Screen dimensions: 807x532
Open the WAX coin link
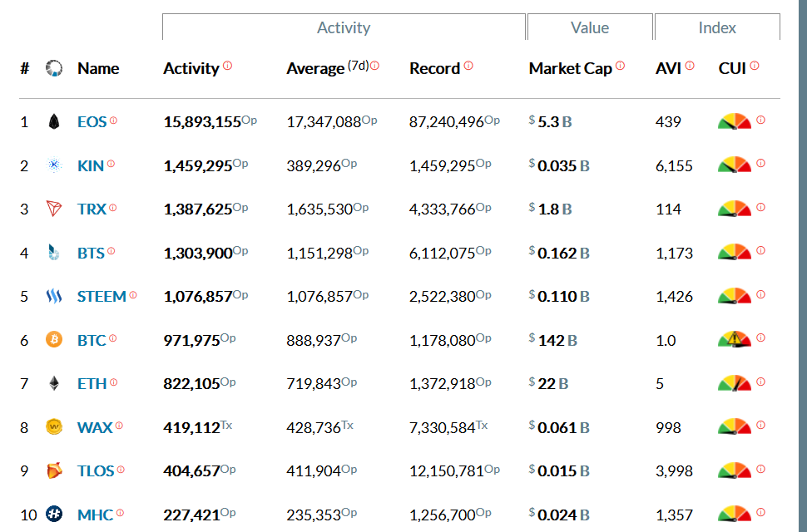pos(95,427)
